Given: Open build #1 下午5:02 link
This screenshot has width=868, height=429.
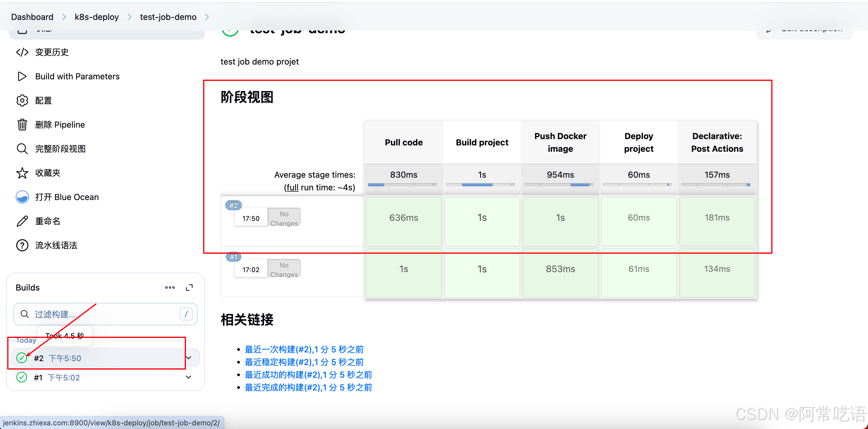Looking at the screenshot, I should pos(64,377).
